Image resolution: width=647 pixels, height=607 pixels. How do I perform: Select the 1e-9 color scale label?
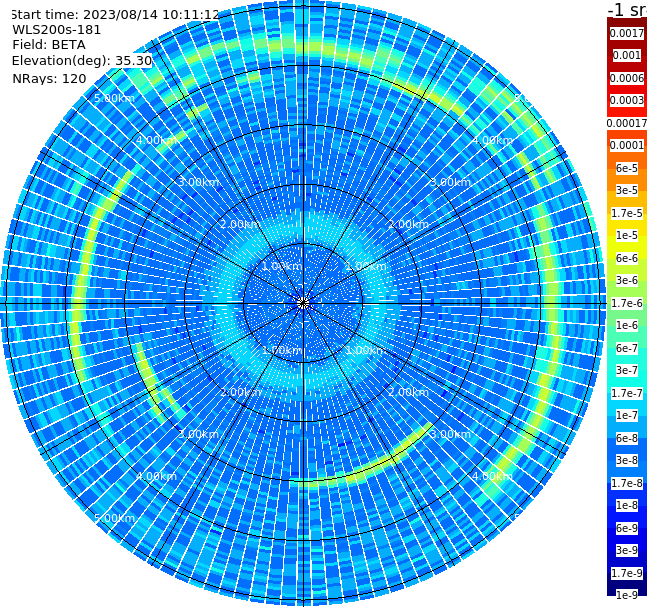pyautogui.click(x=627, y=595)
